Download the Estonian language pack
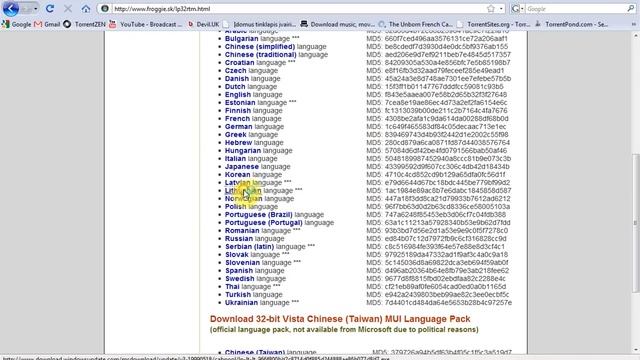The image size is (640, 360). click(x=240, y=102)
